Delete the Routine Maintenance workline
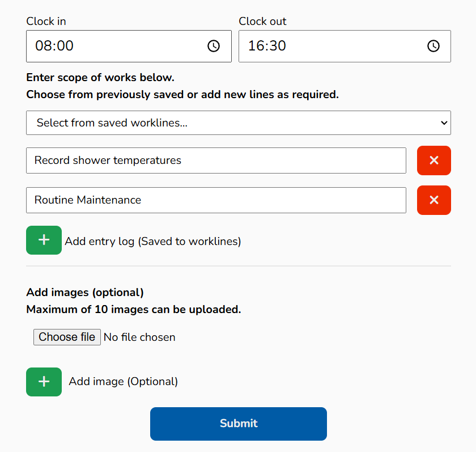 point(433,200)
